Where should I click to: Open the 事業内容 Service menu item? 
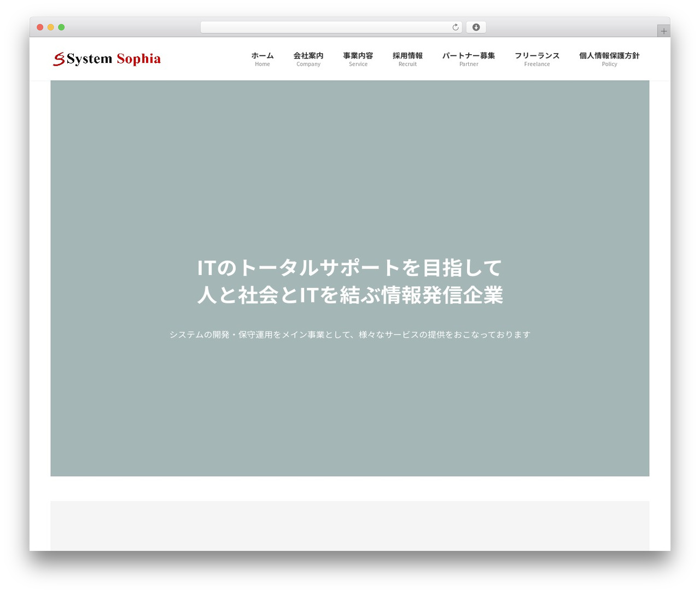tap(358, 59)
